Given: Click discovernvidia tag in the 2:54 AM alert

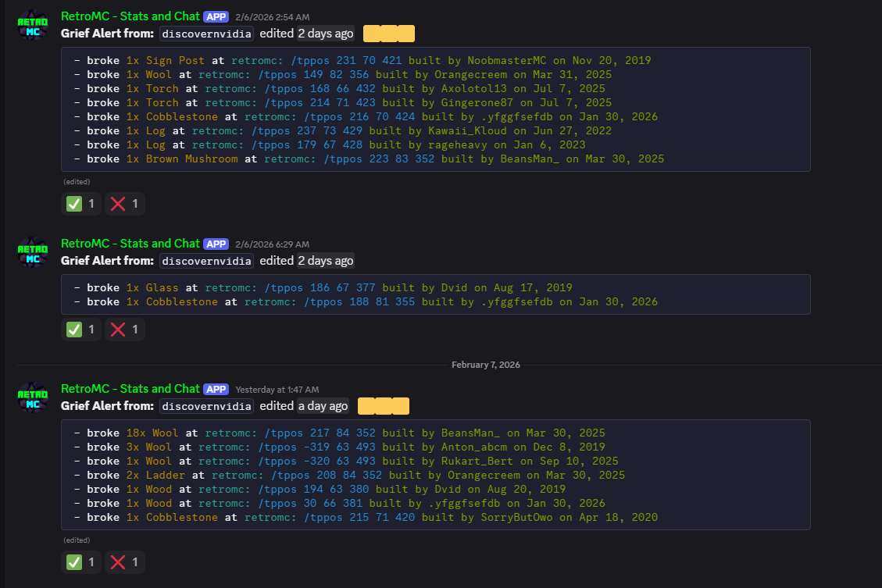Looking at the screenshot, I should click(206, 34).
